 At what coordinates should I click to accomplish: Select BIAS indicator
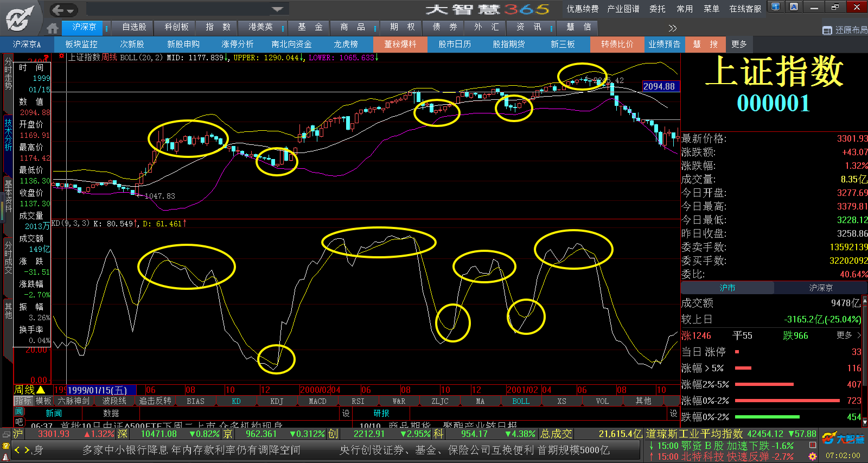pyautogui.click(x=195, y=401)
